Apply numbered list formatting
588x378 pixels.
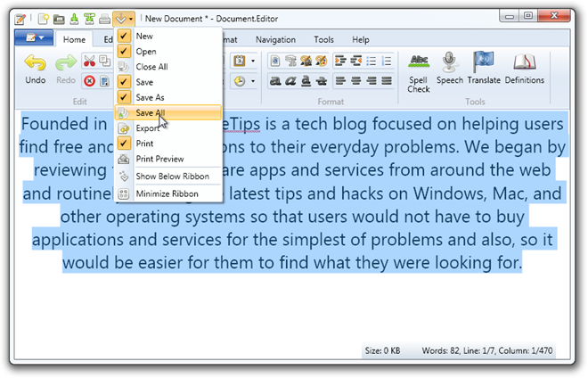click(387, 61)
